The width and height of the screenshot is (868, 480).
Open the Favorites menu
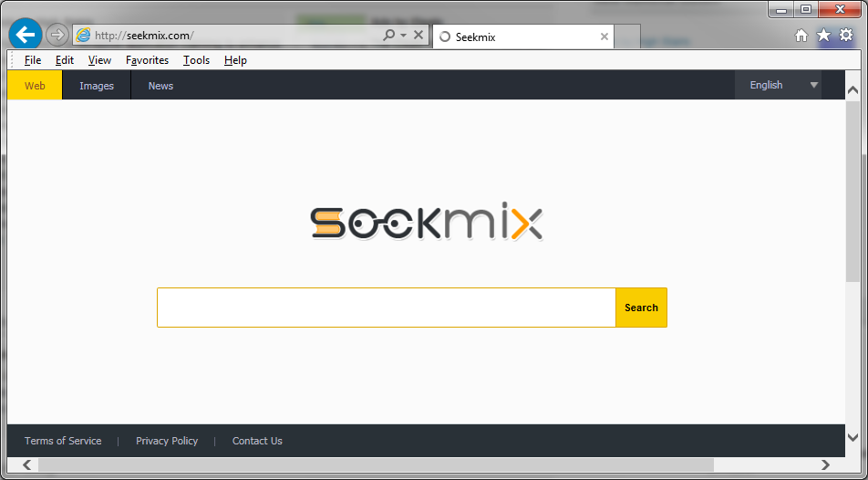pos(147,60)
